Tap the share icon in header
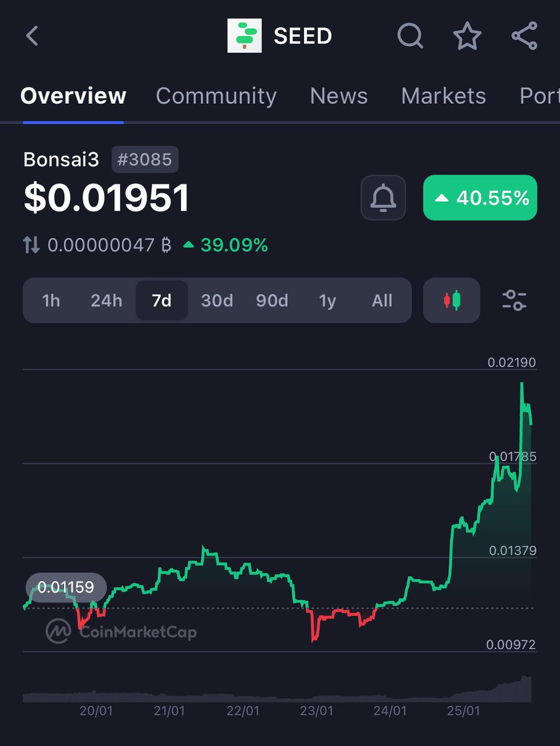Image resolution: width=560 pixels, height=746 pixels. click(524, 36)
